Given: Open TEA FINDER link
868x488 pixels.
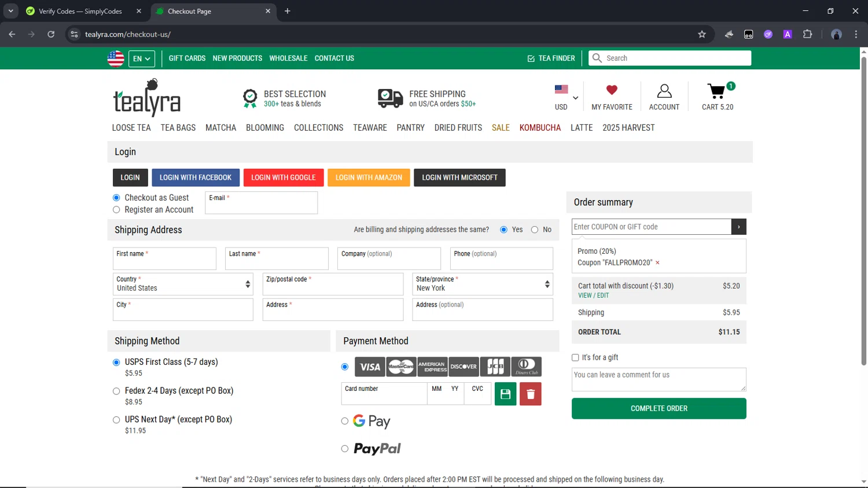Looking at the screenshot, I should (x=551, y=58).
